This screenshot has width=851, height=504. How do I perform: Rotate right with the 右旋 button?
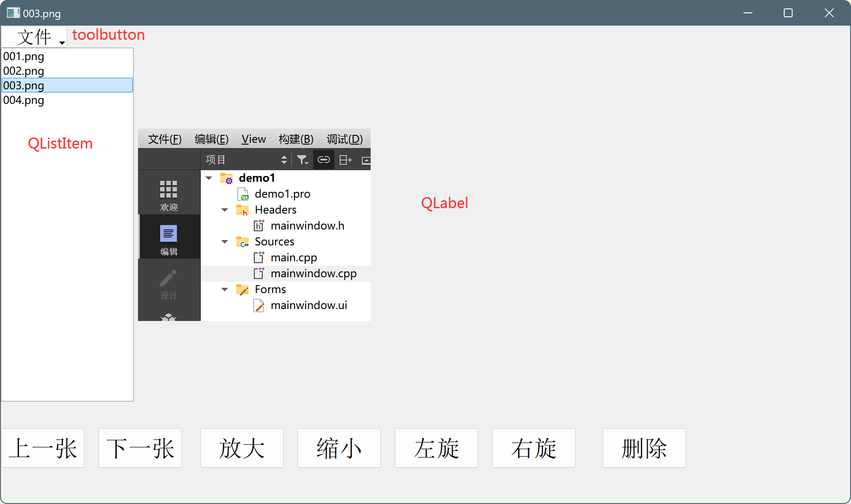click(534, 448)
